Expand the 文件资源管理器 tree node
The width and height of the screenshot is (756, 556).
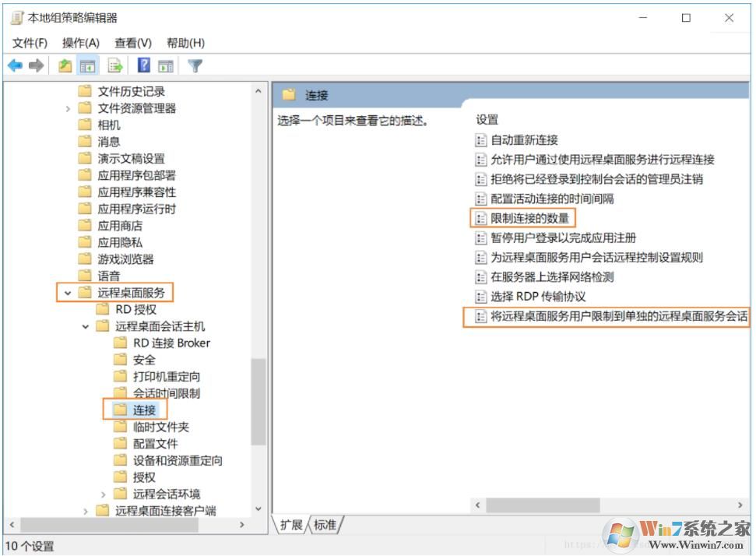click(68, 107)
